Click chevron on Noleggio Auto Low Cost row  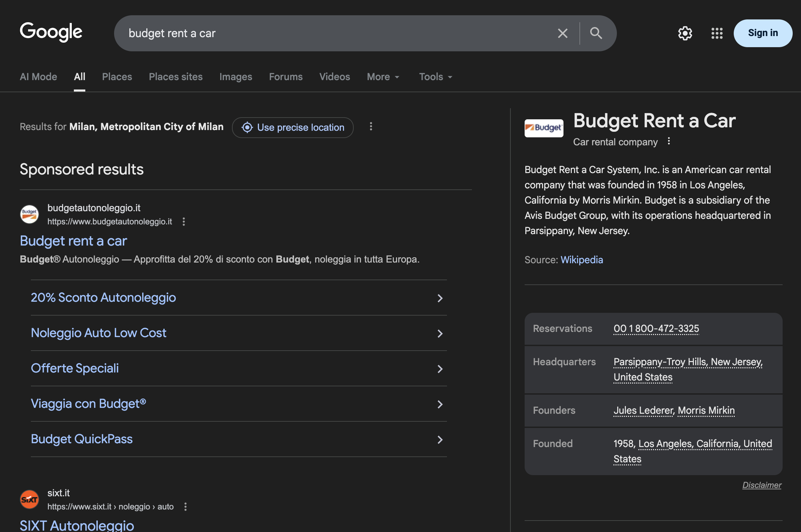click(x=440, y=334)
